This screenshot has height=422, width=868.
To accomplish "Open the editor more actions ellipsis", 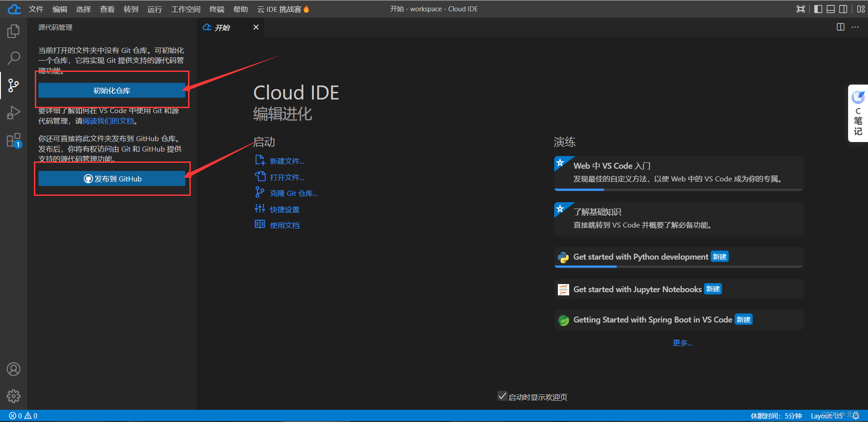I will click(855, 27).
